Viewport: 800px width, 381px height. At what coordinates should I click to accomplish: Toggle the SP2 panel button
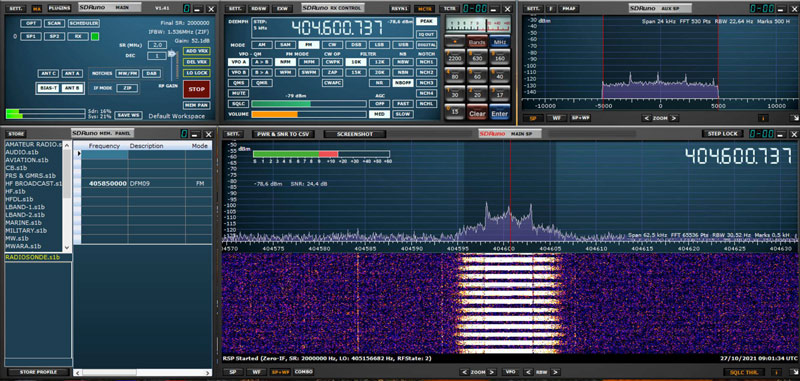click(x=54, y=37)
